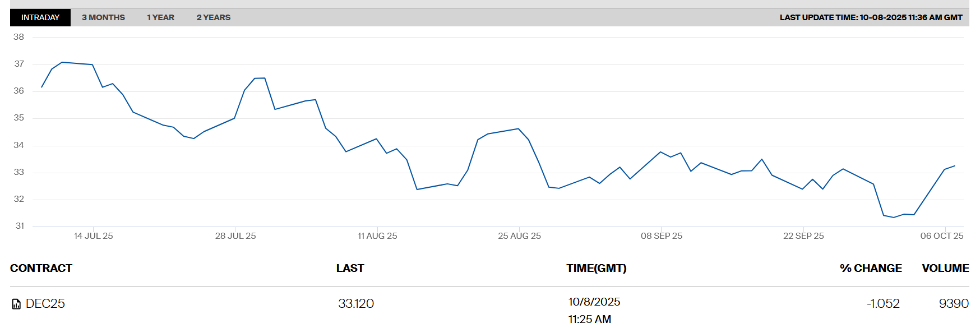Viewport: 980px width, 328px height.
Task: Click the 9390 volume value
Action: pos(953,304)
